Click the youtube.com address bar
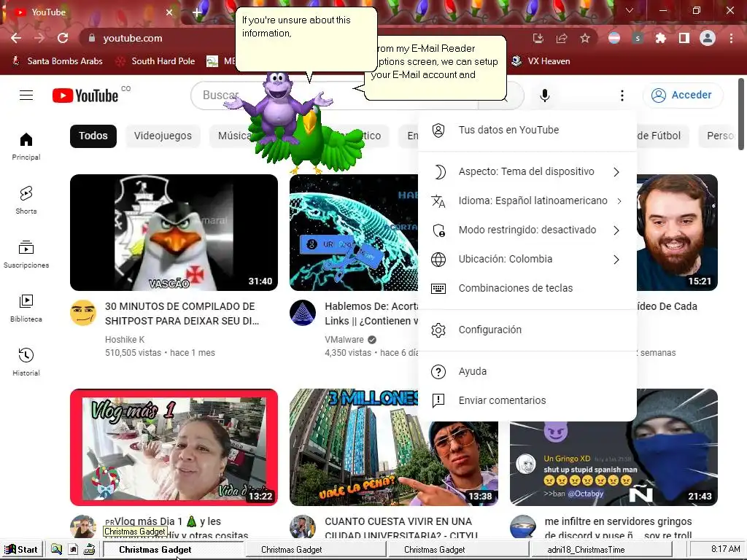Viewport: 747px width, 560px height. (x=305, y=38)
